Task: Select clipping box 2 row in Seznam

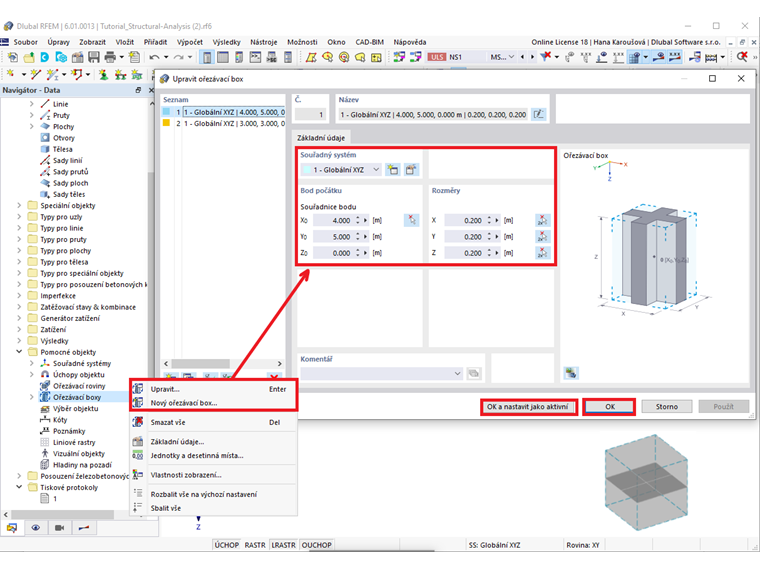Action: coord(223,124)
